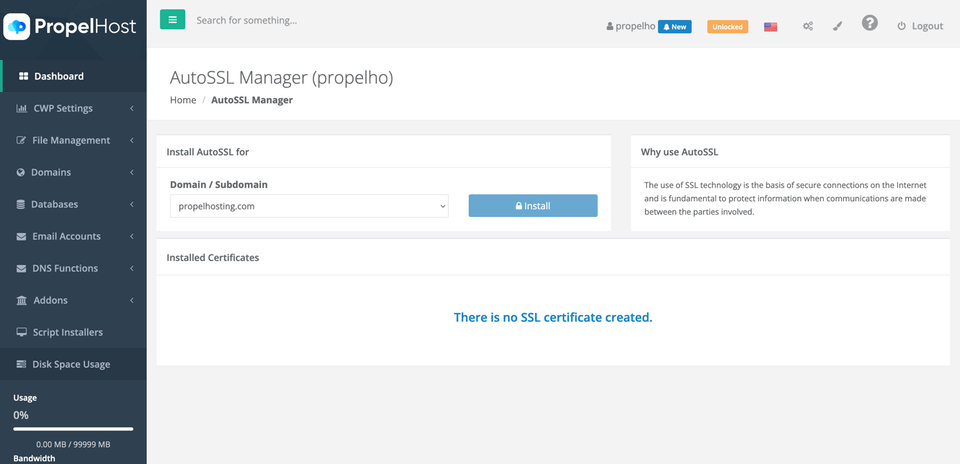Click the Install button

tap(533, 206)
